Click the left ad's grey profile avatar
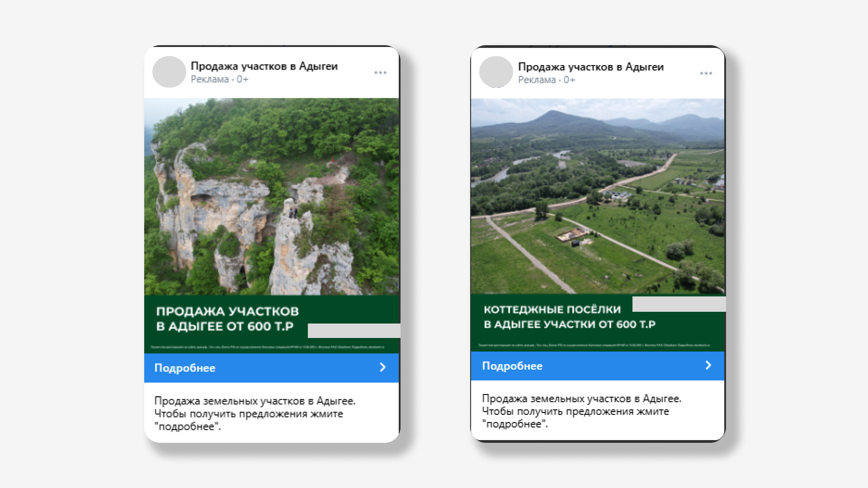The image size is (868, 488). 169,72
